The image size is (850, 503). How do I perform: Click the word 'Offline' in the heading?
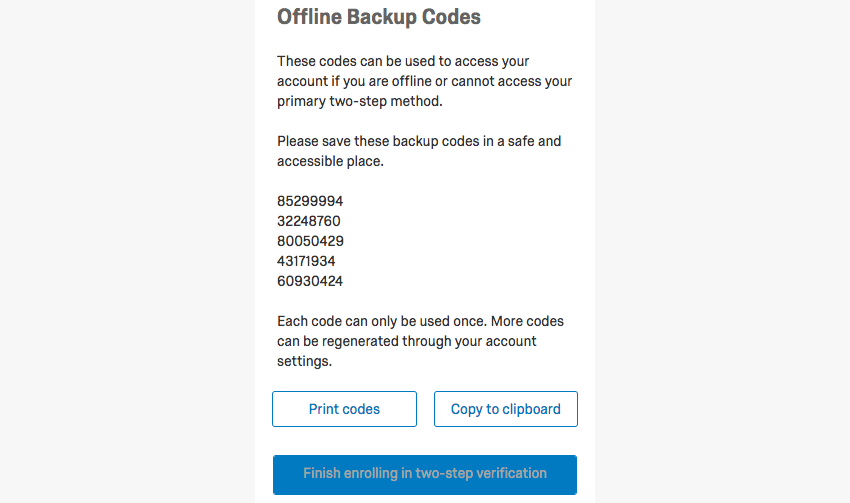(x=312, y=17)
